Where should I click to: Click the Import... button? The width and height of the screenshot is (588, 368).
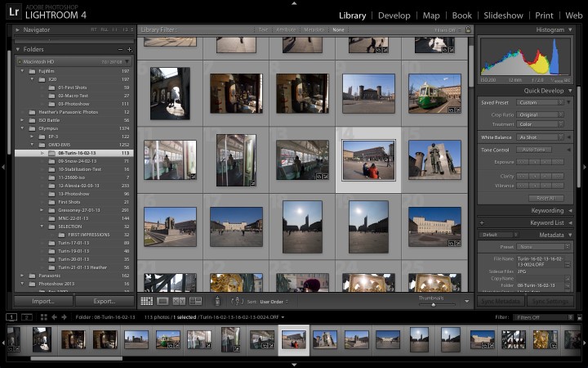(x=43, y=301)
